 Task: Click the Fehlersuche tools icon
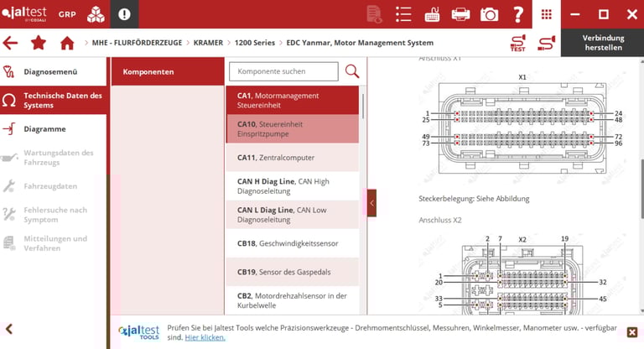click(x=8, y=215)
